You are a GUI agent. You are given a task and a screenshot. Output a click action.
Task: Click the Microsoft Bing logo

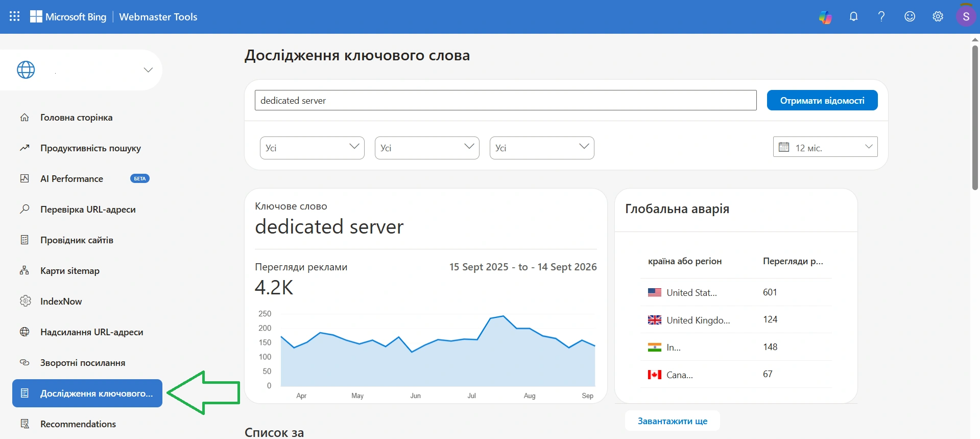(x=68, y=17)
